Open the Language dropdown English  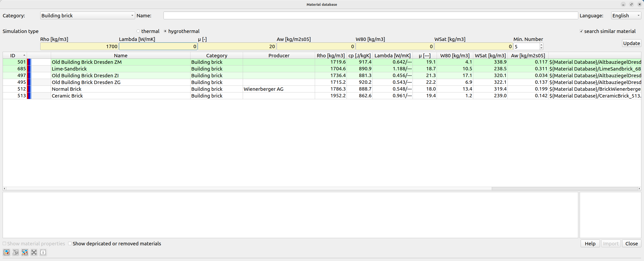[626, 15]
